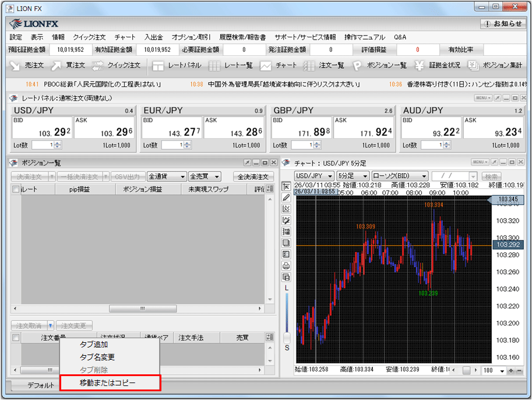Click the position list horizontal scrollbar thumb
Screen dimensions: 532x400
(x=143, y=308)
